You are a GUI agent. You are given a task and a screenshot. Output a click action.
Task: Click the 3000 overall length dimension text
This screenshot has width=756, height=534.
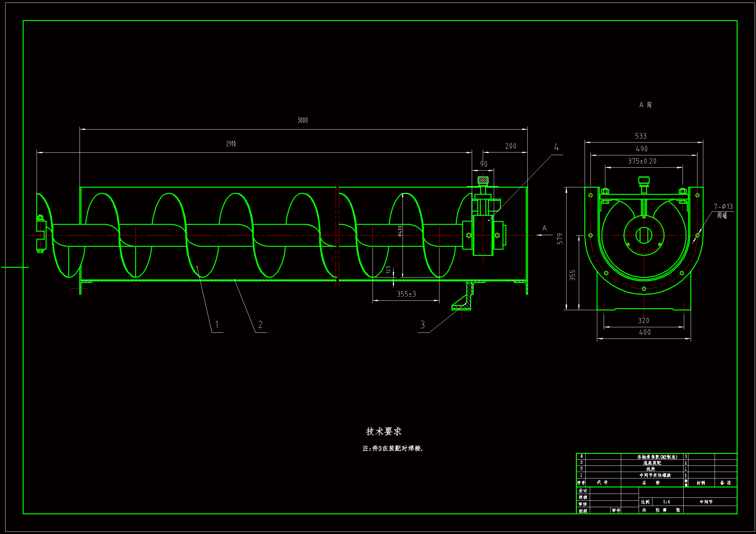coord(302,120)
